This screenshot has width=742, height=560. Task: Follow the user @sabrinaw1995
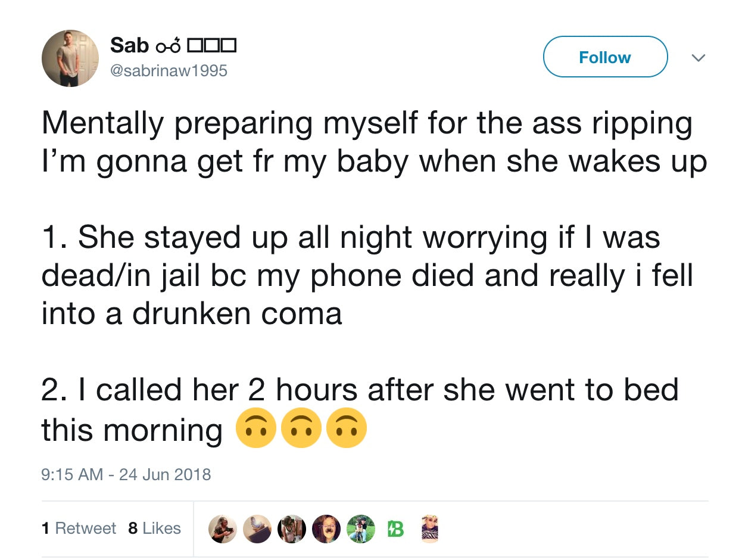click(605, 57)
